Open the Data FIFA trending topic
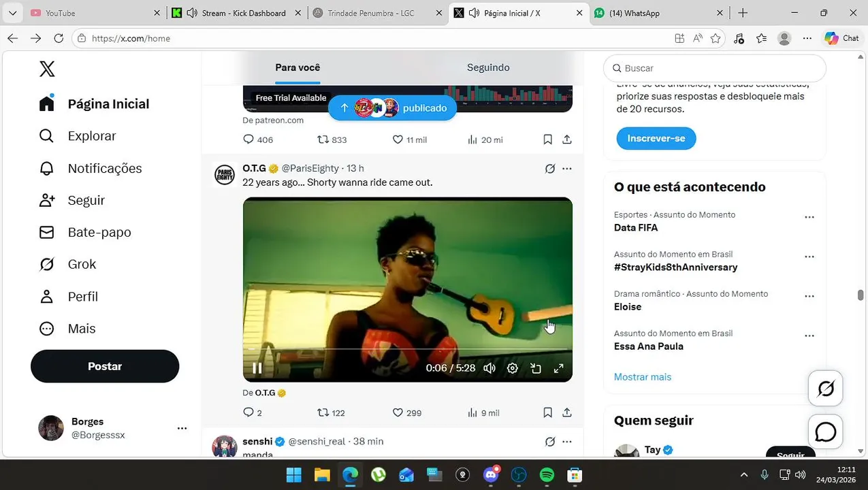This screenshot has width=868, height=490. (x=636, y=227)
